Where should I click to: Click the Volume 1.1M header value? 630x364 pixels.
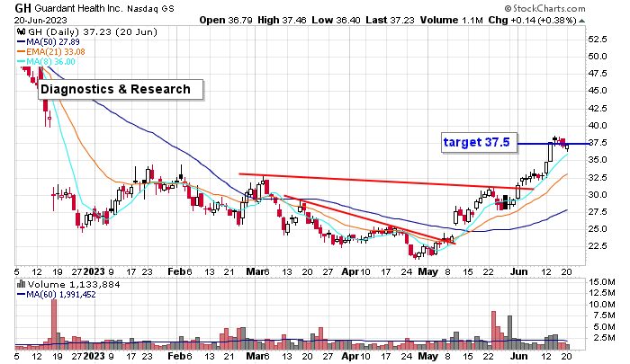click(452, 20)
